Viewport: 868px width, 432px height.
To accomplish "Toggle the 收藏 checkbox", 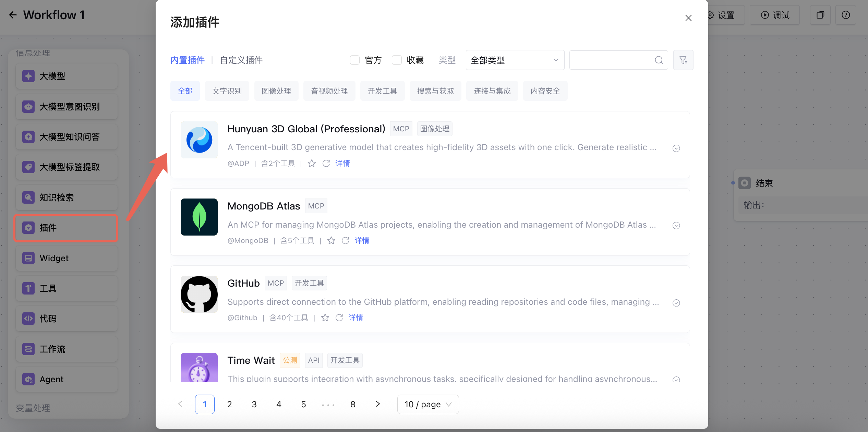I will click(397, 60).
